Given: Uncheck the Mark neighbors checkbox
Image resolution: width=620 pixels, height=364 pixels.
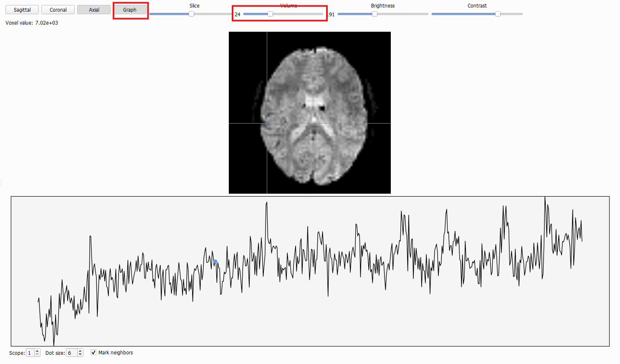Looking at the screenshot, I should (x=94, y=352).
